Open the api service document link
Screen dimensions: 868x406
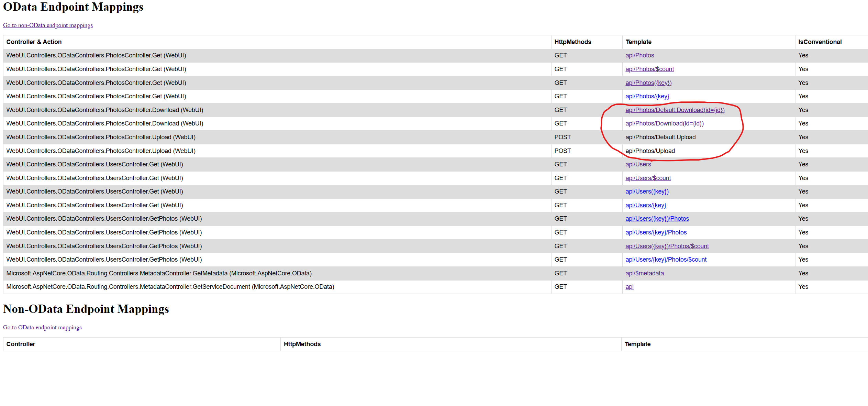(629, 286)
